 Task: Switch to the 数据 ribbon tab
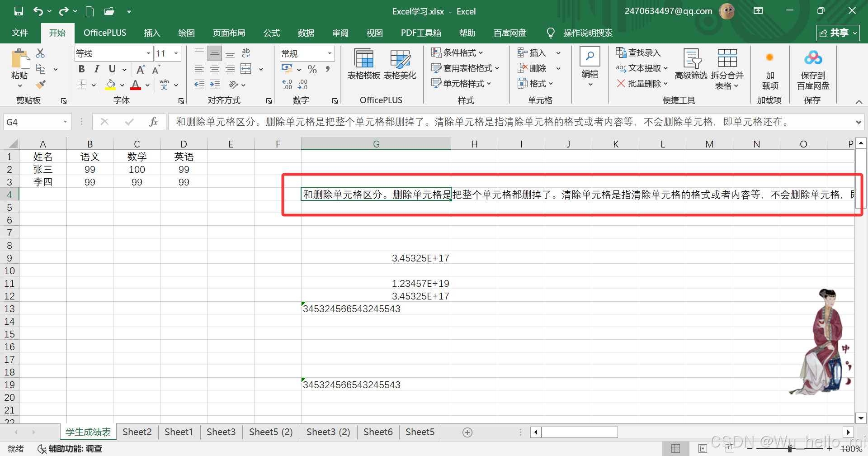[306, 33]
